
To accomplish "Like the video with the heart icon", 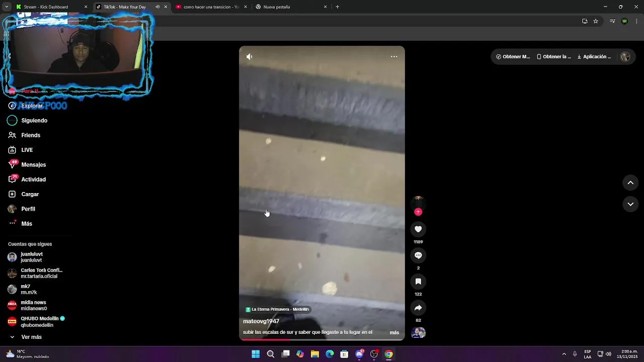I will 418,229.
